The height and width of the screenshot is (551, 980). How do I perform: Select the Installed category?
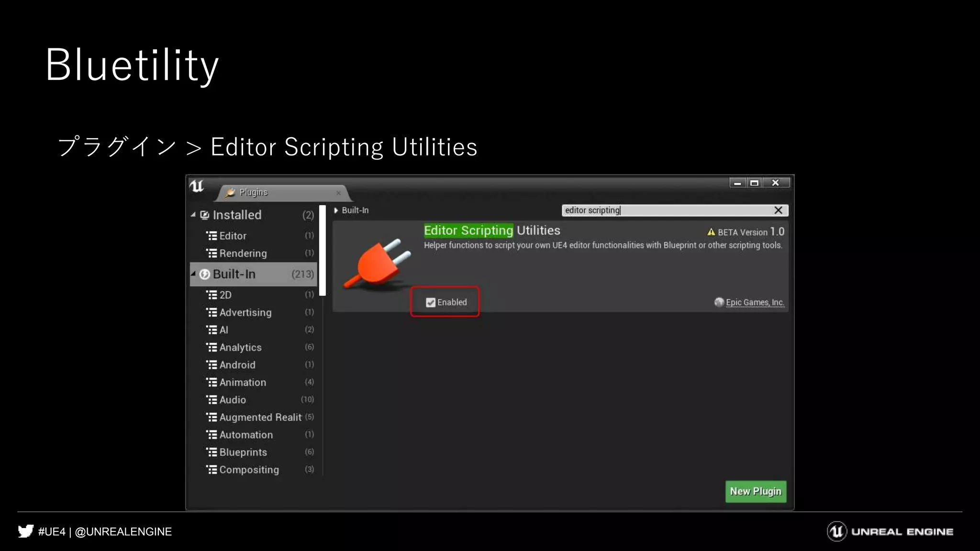pyautogui.click(x=254, y=215)
